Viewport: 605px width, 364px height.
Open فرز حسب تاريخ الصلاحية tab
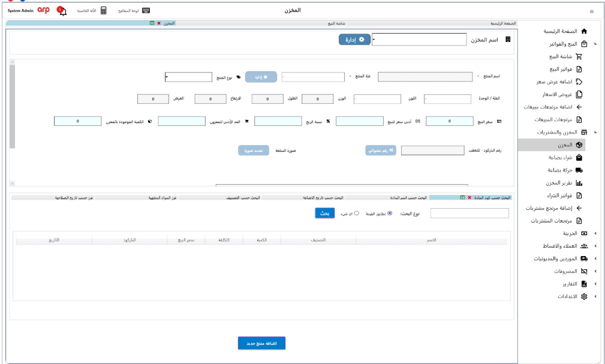tap(53, 198)
